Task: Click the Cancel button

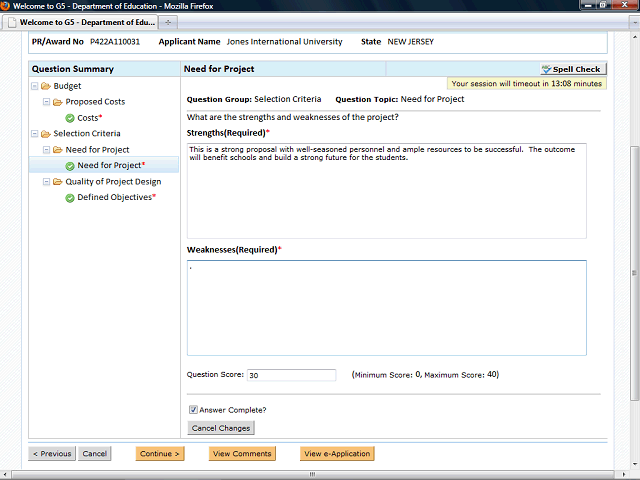Action: point(95,453)
